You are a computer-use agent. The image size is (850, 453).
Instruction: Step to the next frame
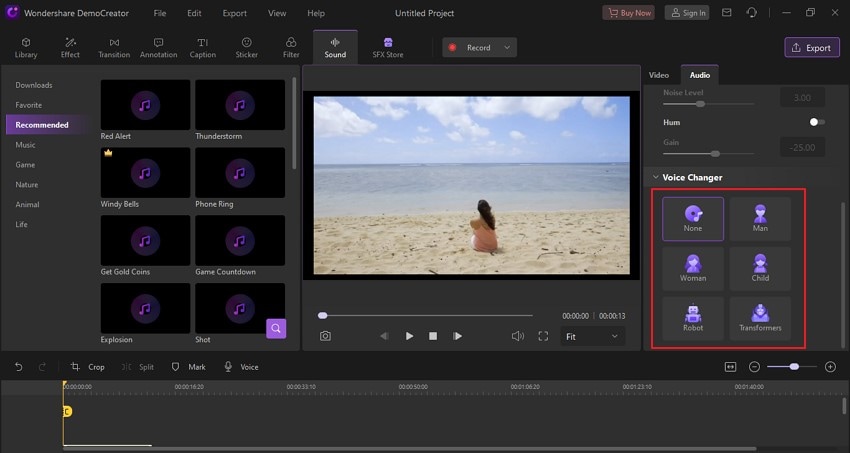(x=457, y=336)
